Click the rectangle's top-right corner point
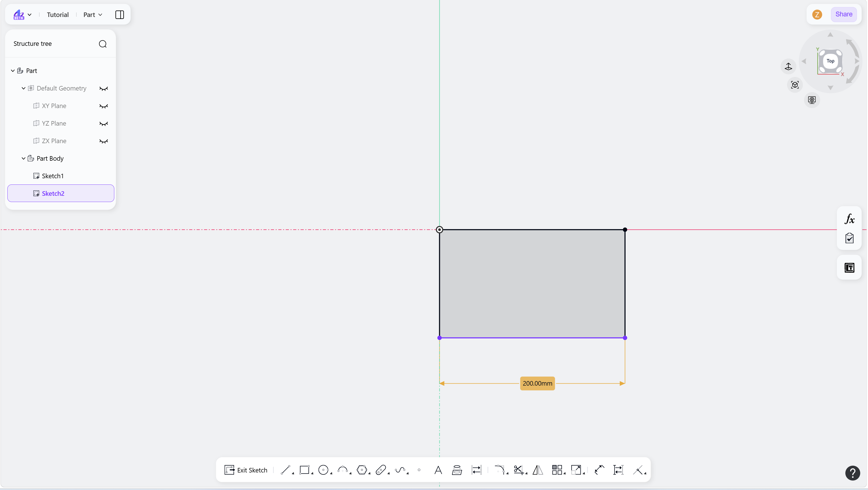Viewport: 868px width, 490px height. (x=625, y=229)
